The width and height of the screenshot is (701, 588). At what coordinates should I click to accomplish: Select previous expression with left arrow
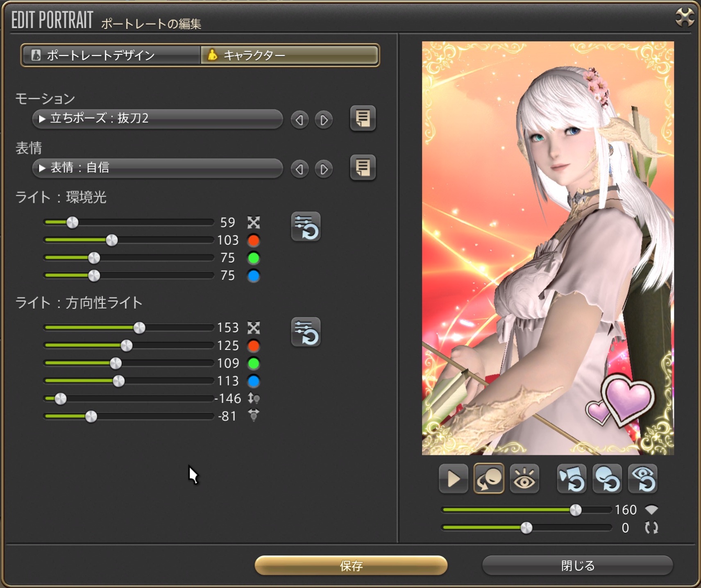click(x=299, y=169)
